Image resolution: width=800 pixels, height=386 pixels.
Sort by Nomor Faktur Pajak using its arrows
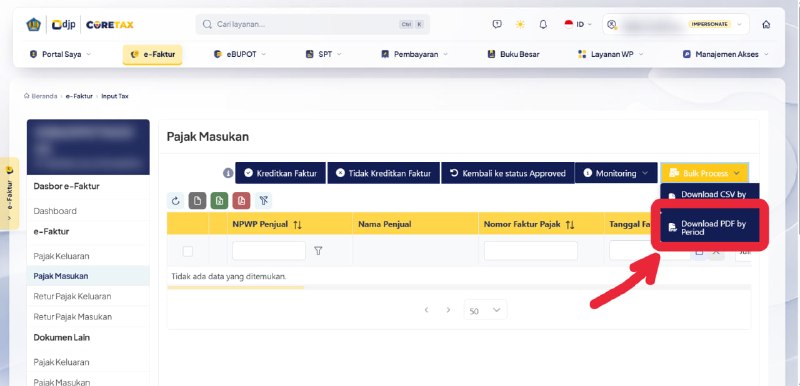click(x=570, y=224)
